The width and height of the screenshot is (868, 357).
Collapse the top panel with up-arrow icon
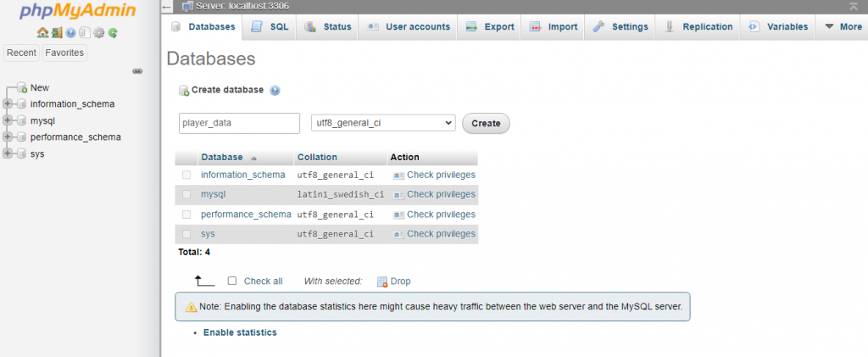click(x=853, y=6)
